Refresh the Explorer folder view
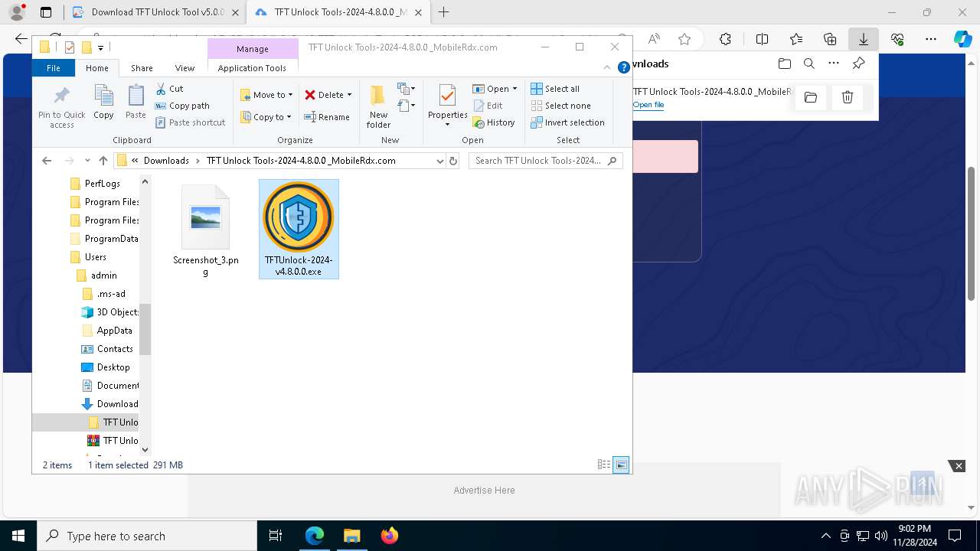 [453, 161]
